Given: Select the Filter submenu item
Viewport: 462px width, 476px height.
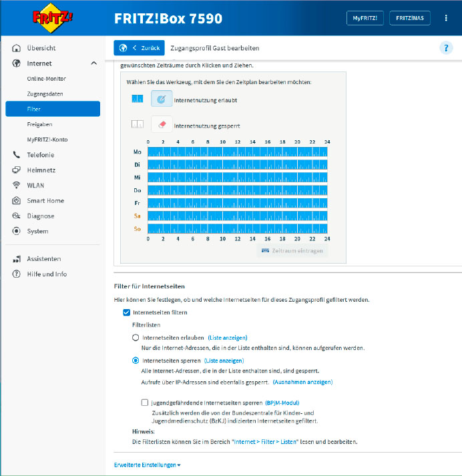Looking at the screenshot, I should pyautogui.click(x=53, y=109).
